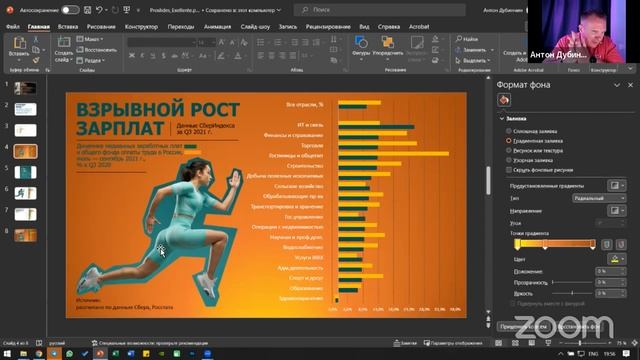
Task: Select Рисунок или текстура radio button
Action: click(509, 151)
